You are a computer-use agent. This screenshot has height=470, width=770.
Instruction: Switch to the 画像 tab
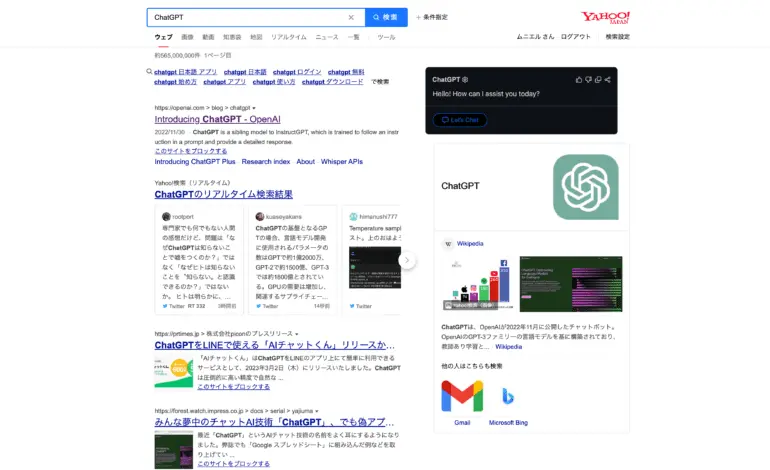pos(187,37)
